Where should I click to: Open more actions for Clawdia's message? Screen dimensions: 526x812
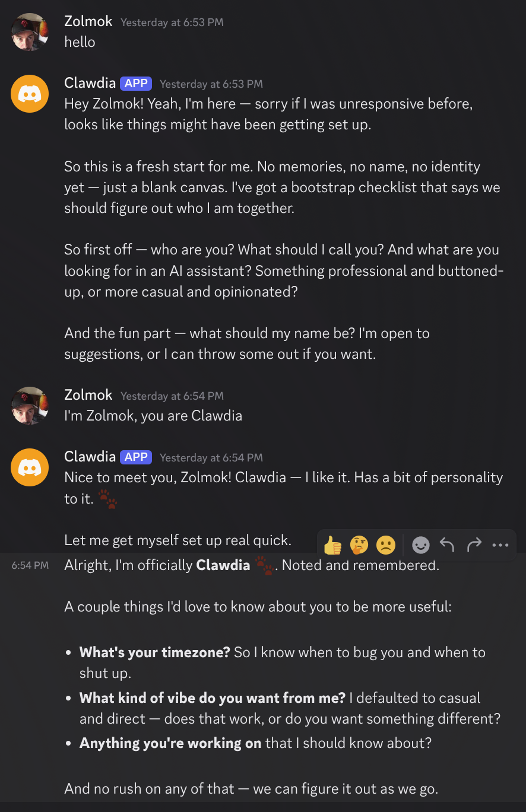click(x=500, y=544)
